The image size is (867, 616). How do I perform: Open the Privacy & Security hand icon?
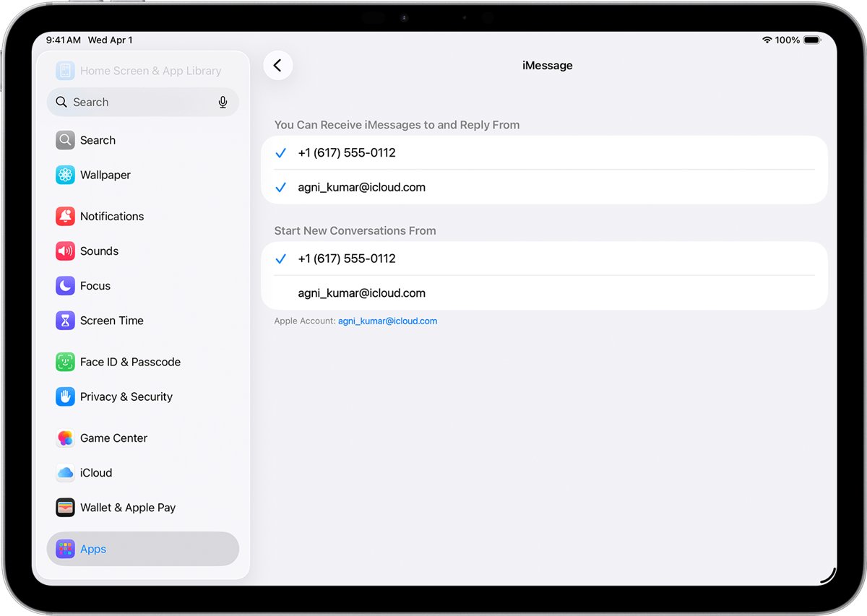66,396
